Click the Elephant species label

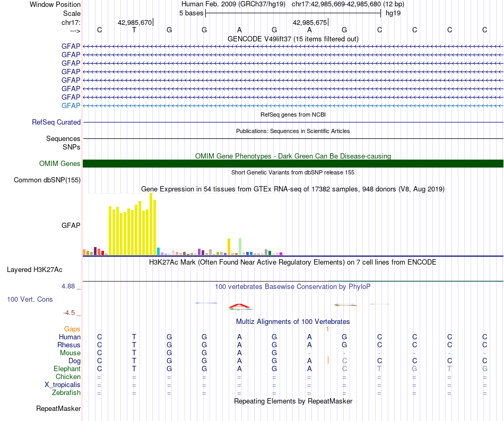pos(67,369)
